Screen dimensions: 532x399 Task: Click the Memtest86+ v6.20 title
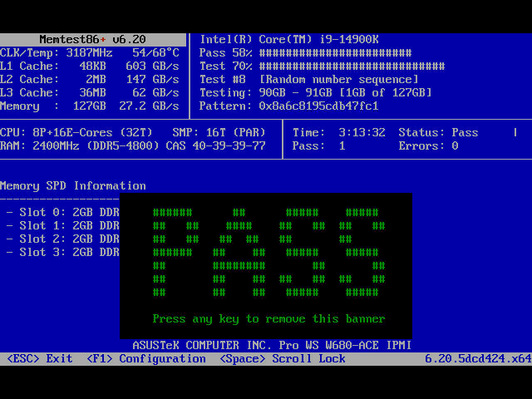coord(92,39)
